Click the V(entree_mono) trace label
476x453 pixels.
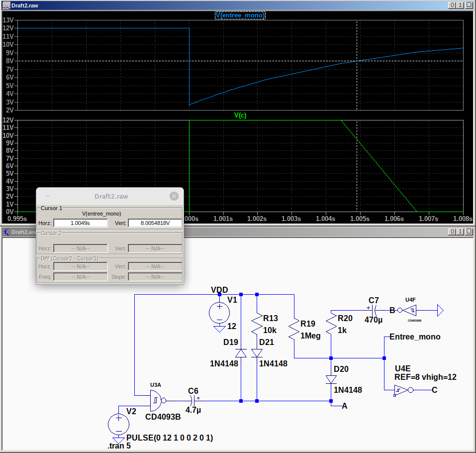point(240,15)
